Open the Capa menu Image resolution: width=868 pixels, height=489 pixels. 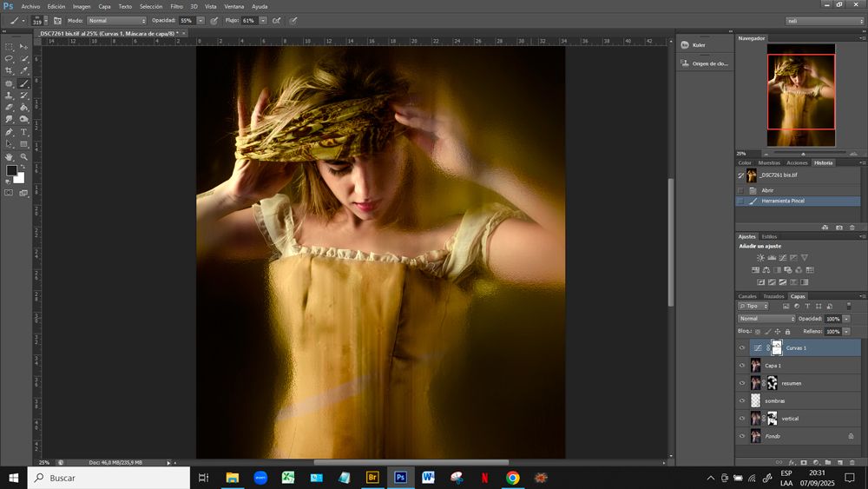coord(105,7)
